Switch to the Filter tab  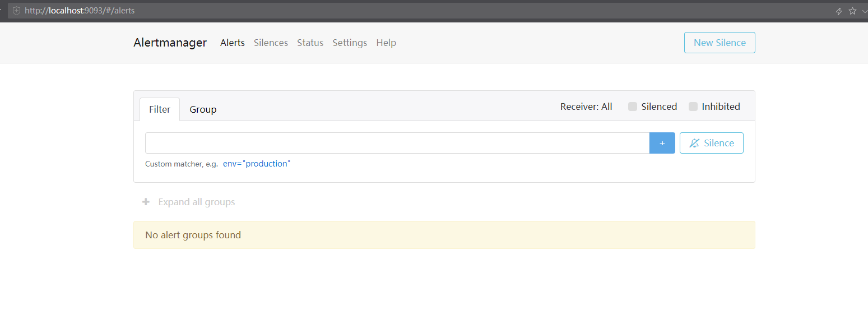pyautogui.click(x=160, y=109)
